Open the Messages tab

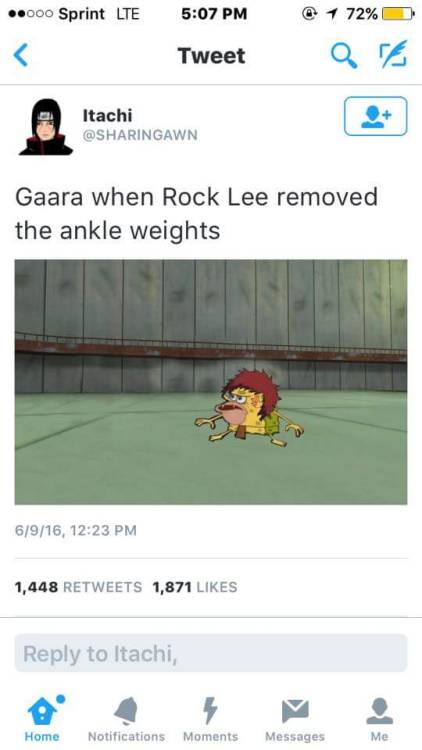coord(295,719)
